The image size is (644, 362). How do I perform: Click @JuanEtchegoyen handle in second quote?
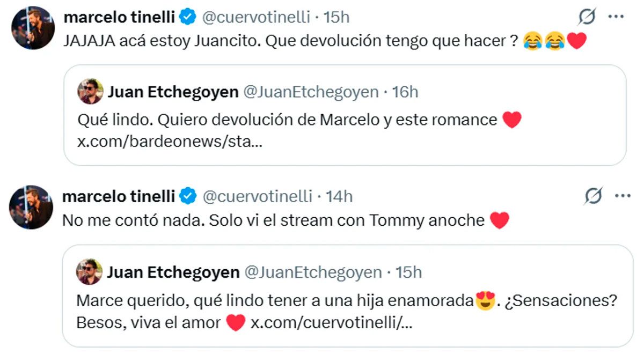point(313,272)
